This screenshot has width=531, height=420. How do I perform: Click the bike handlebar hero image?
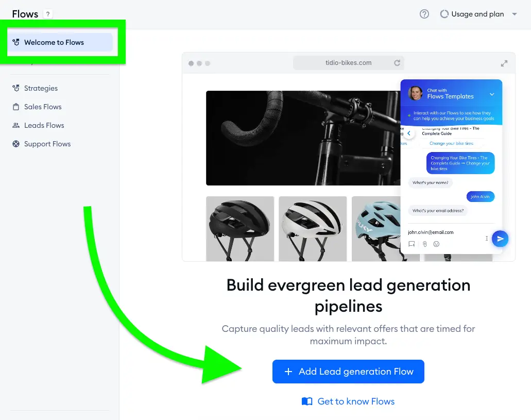pyautogui.click(x=303, y=138)
